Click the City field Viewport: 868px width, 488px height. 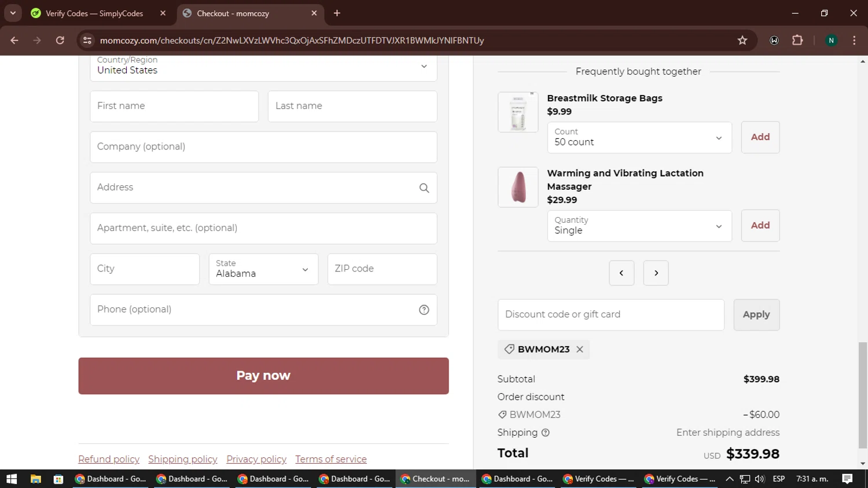coord(145,269)
